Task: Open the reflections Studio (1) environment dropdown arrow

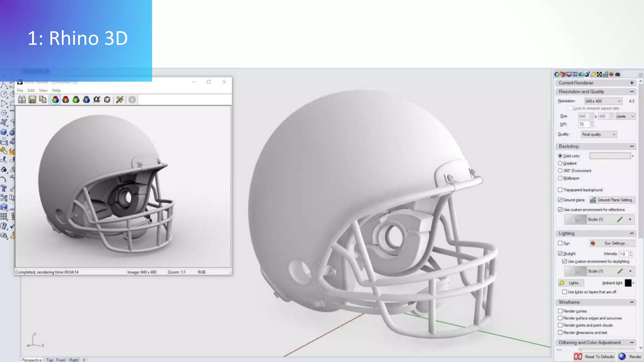Action: pos(630,220)
